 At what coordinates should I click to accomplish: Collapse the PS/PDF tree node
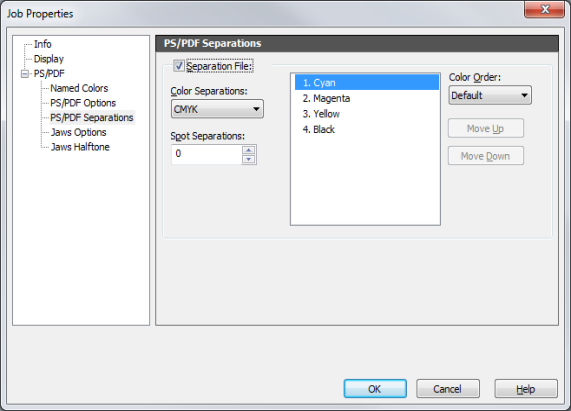25,74
